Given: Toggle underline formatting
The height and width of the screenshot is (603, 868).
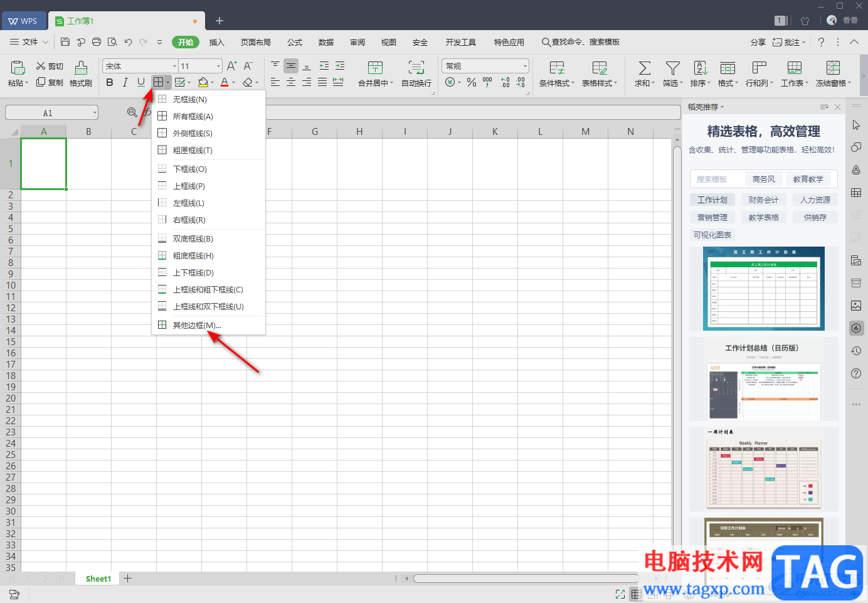Looking at the screenshot, I should pyautogui.click(x=141, y=82).
